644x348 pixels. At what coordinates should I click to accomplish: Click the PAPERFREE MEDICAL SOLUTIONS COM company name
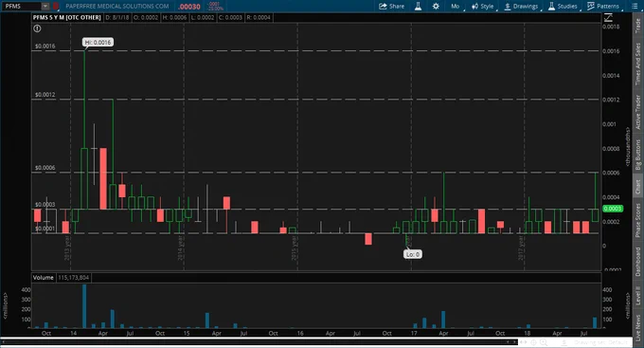[x=117, y=7]
